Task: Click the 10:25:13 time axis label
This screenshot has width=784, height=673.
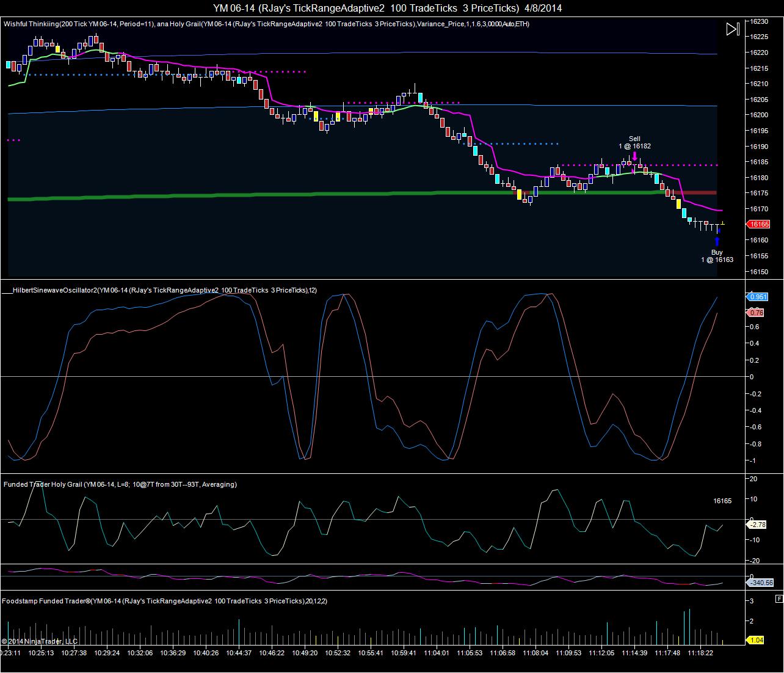Action: point(41,652)
